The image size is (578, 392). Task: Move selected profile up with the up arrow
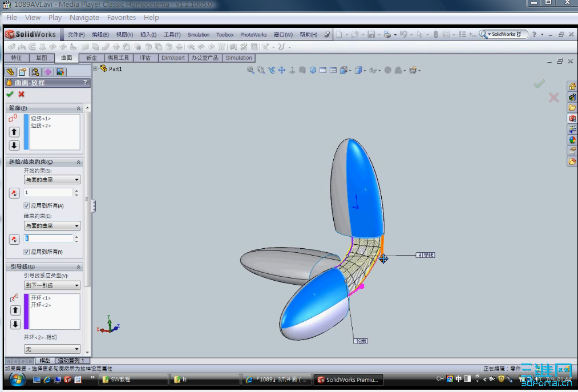pos(14,132)
